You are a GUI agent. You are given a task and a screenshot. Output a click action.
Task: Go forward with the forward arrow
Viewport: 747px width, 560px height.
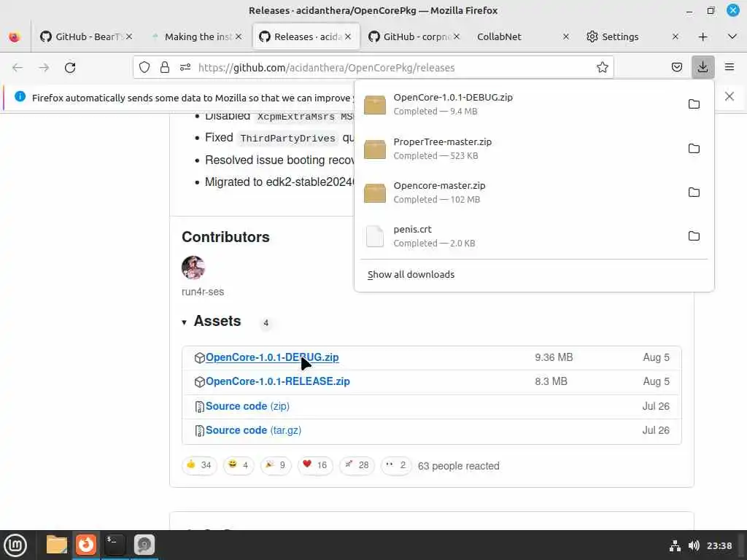tap(44, 68)
